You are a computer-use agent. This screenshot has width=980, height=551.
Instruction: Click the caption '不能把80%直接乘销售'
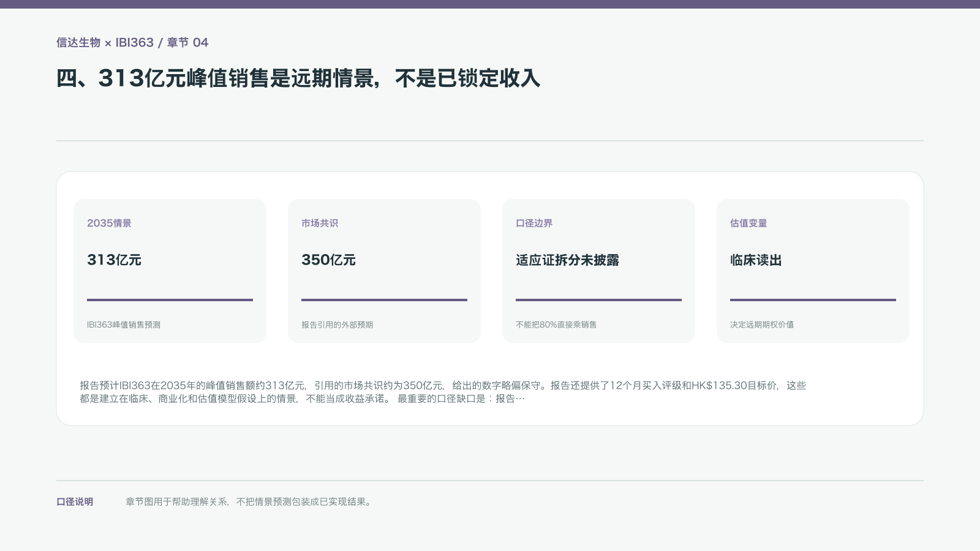(556, 324)
